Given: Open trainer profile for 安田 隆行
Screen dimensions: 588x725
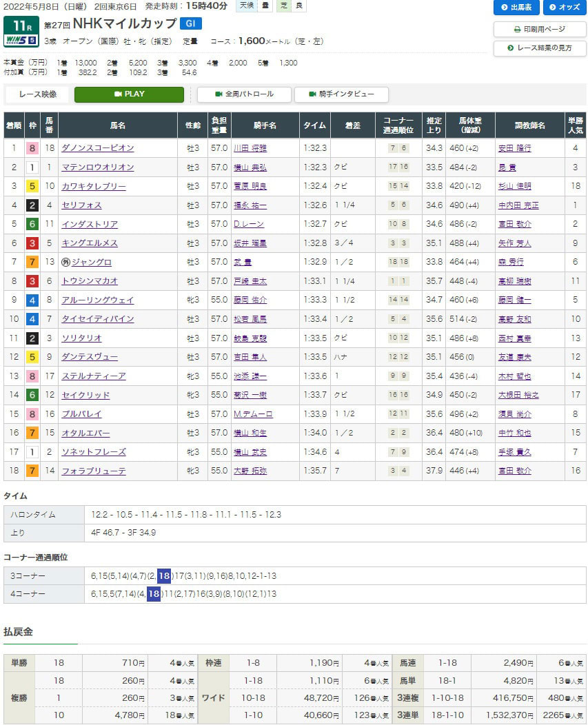Looking at the screenshot, I should click(516, 148).
